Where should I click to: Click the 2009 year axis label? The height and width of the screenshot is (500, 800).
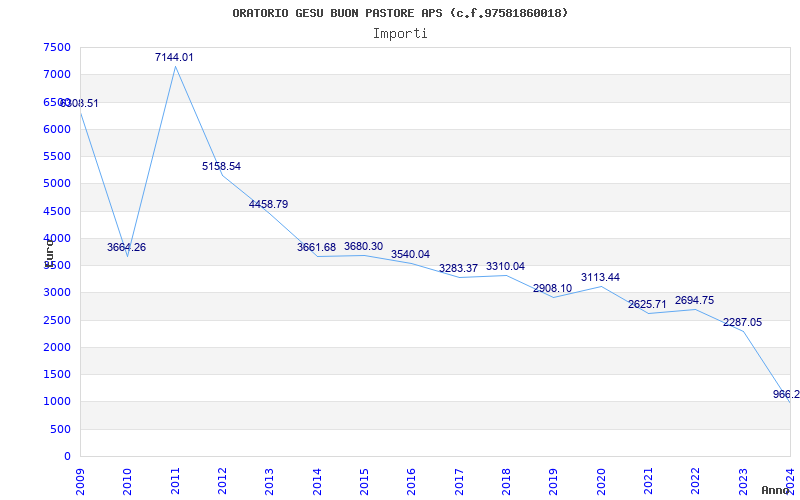pyautogui.click(x=80, y=481)
